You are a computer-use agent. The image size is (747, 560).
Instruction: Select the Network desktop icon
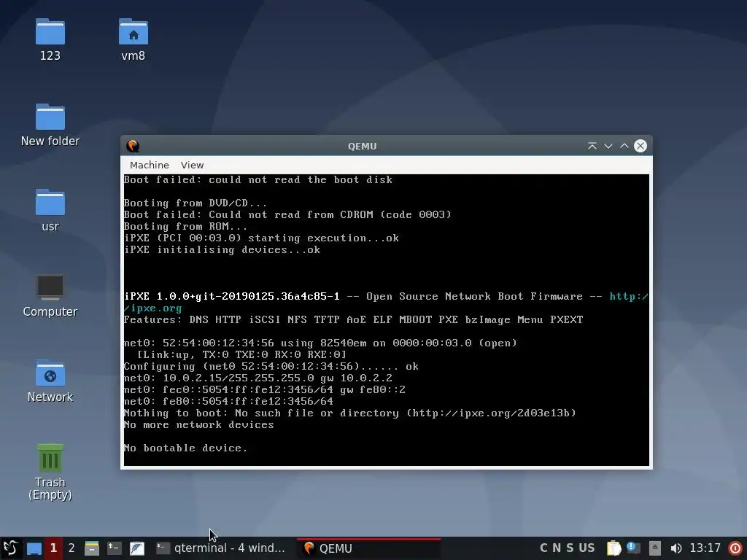click(x=50, y=381)
